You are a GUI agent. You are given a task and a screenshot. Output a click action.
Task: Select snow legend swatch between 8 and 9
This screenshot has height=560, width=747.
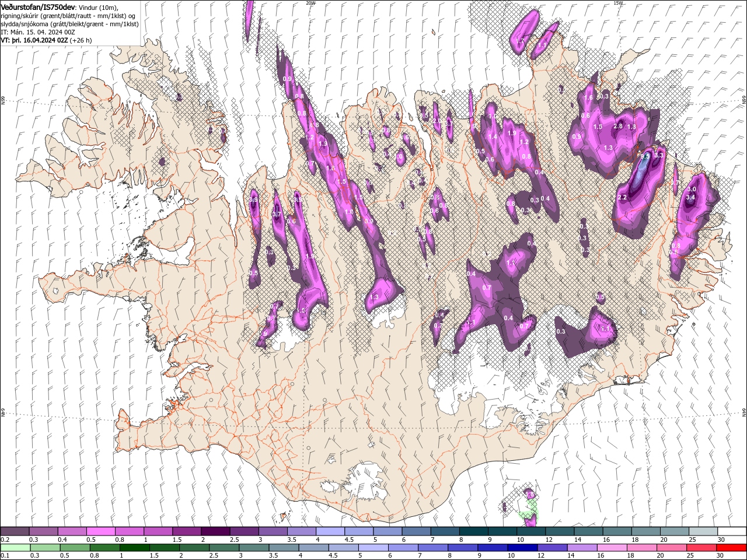[473, 531]
